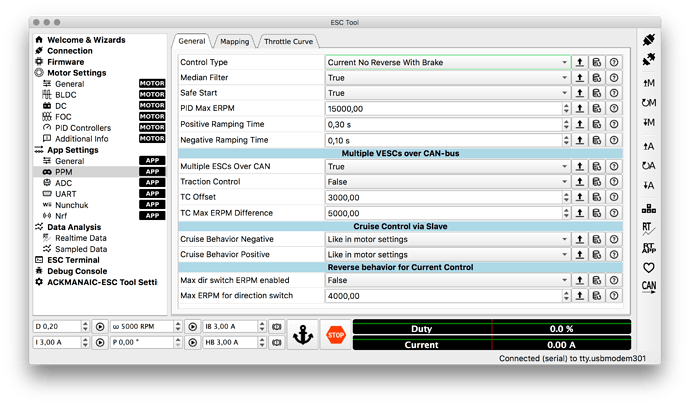Open the Safe Start True/False dropdown

448,93
